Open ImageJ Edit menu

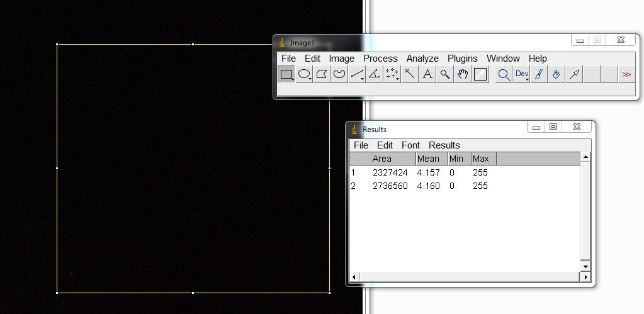(x=312, y=59)
